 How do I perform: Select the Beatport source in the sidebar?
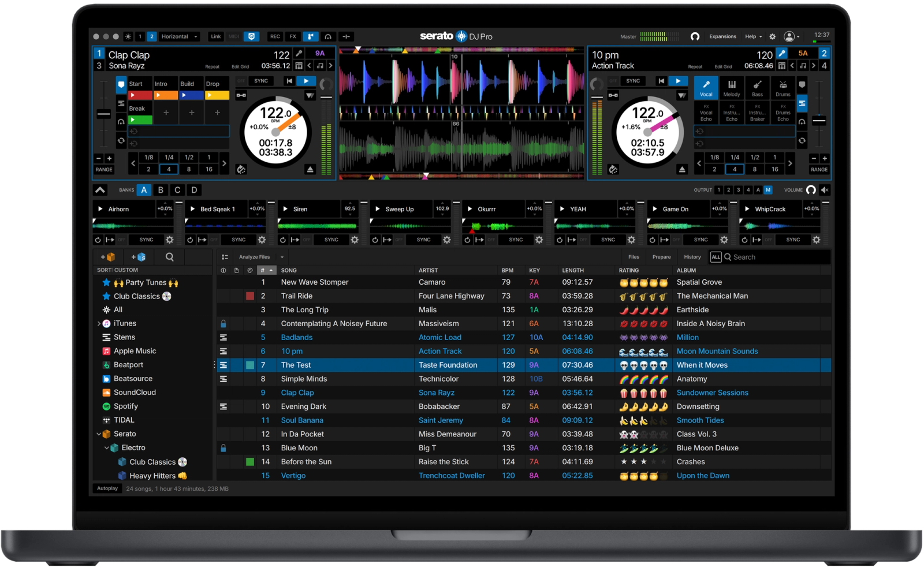(x=127, y=364)
